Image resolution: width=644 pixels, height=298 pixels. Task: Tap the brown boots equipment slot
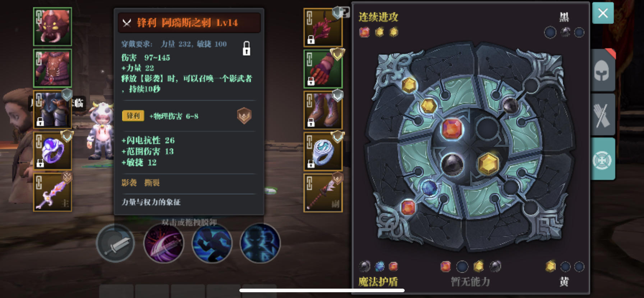323,110
